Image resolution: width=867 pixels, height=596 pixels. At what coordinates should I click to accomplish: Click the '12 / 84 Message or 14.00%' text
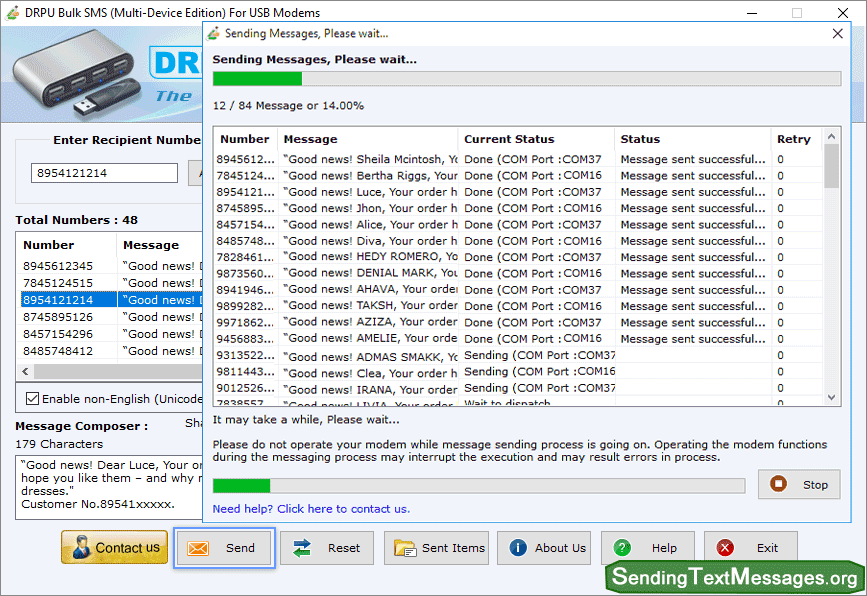288,106
